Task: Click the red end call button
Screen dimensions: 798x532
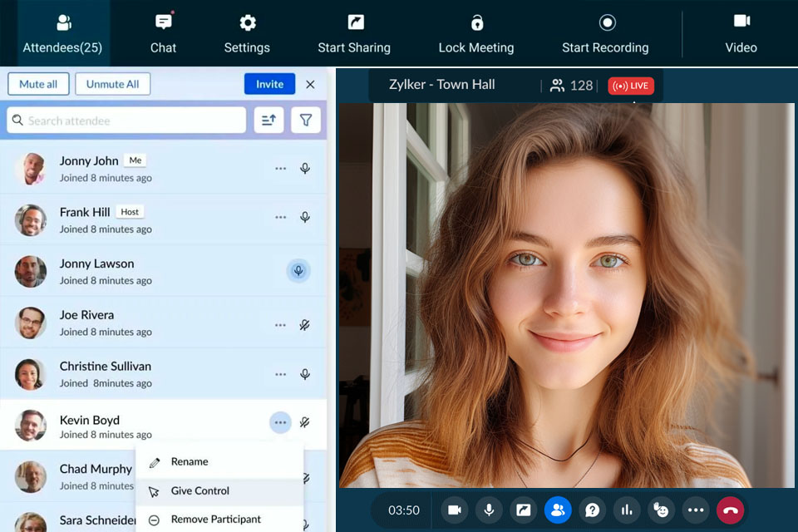Action: 730,510
